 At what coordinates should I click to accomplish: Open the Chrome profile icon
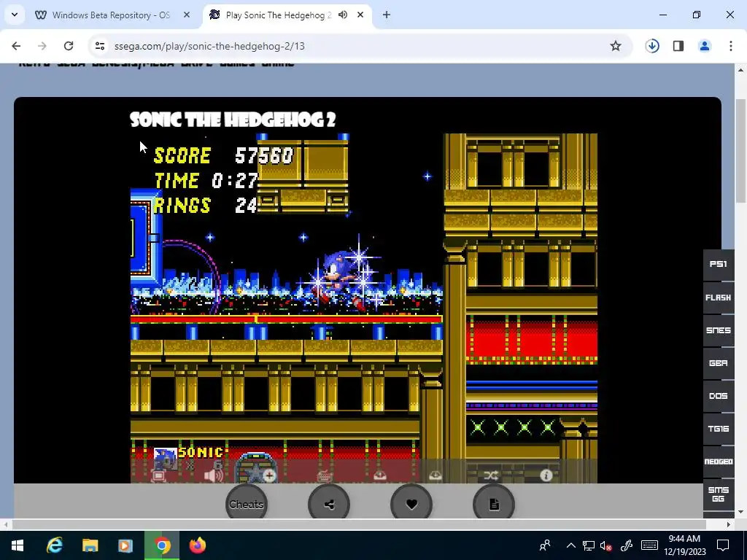coord(705,46)
